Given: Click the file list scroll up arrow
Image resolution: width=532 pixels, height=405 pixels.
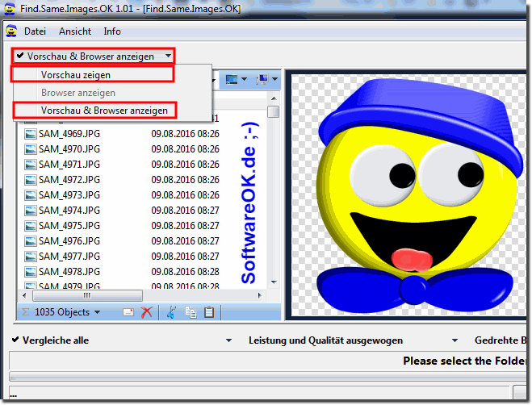Looking at the screenshot, I should click(274, 98).
